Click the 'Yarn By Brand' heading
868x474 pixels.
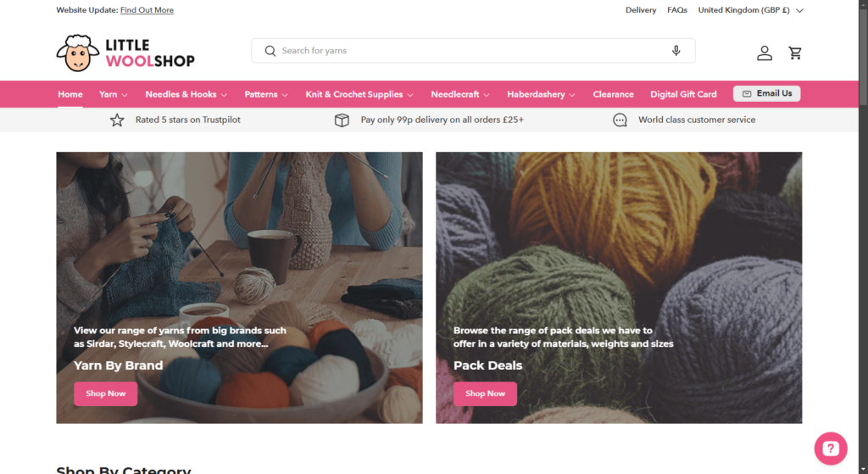119,365
